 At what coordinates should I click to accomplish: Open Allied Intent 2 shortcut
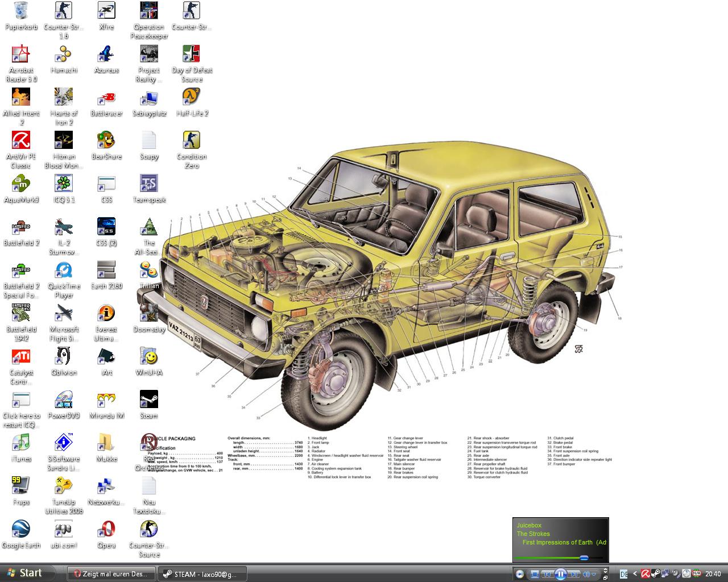coord(21,107)
